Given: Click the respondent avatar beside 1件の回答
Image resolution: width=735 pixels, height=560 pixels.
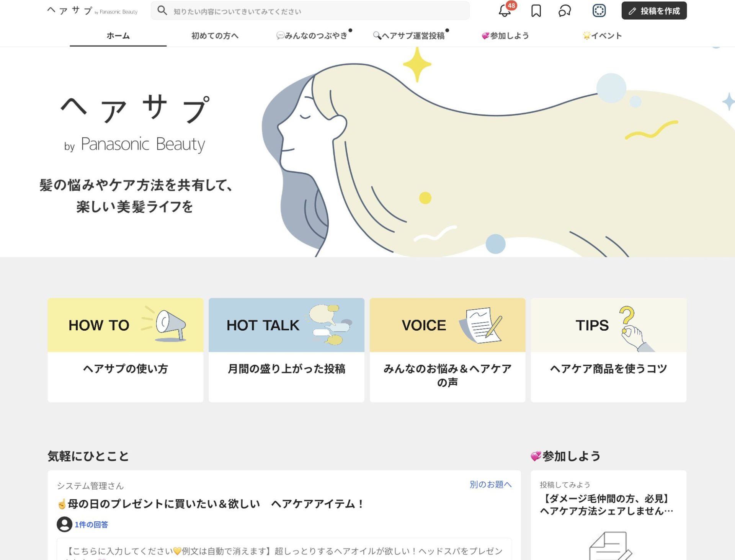Looking at the screenshot, I should point(64,524).
